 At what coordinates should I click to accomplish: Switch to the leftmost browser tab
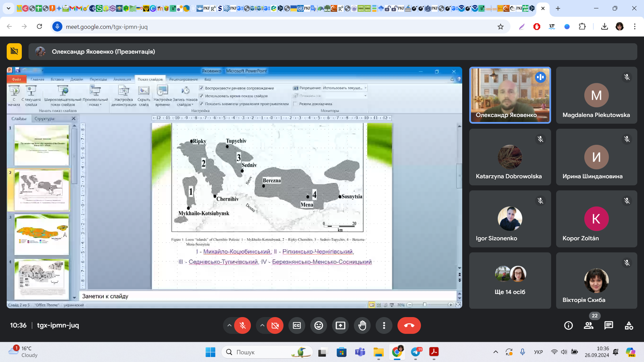click(19, 8)
